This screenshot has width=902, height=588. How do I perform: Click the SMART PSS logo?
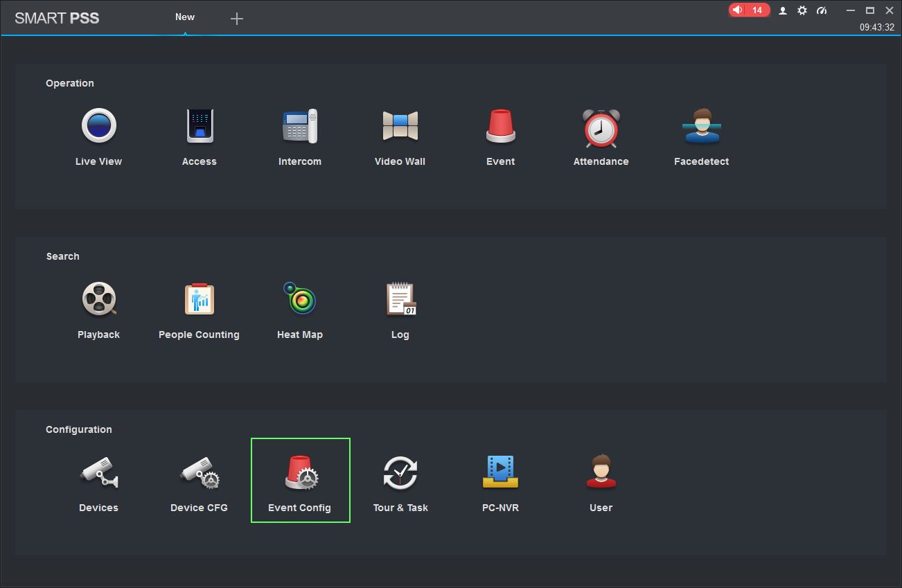point(57,18)
